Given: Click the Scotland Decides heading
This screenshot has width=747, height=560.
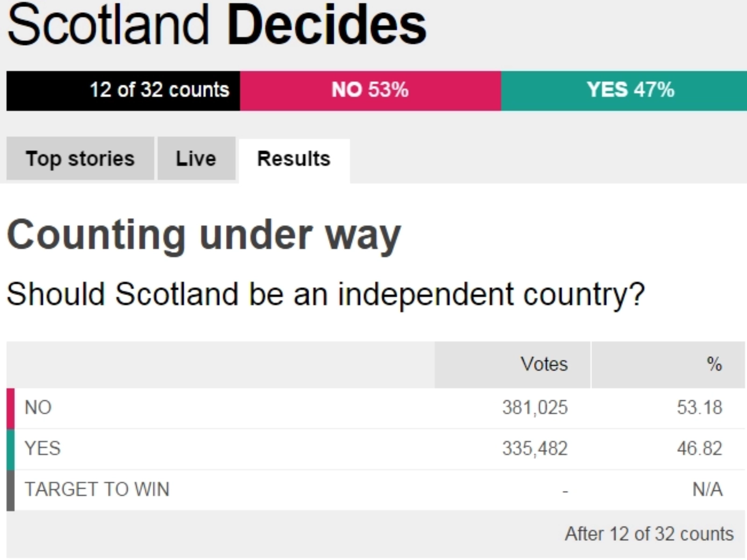Looking at the screenshot, I should pos(217,25).
